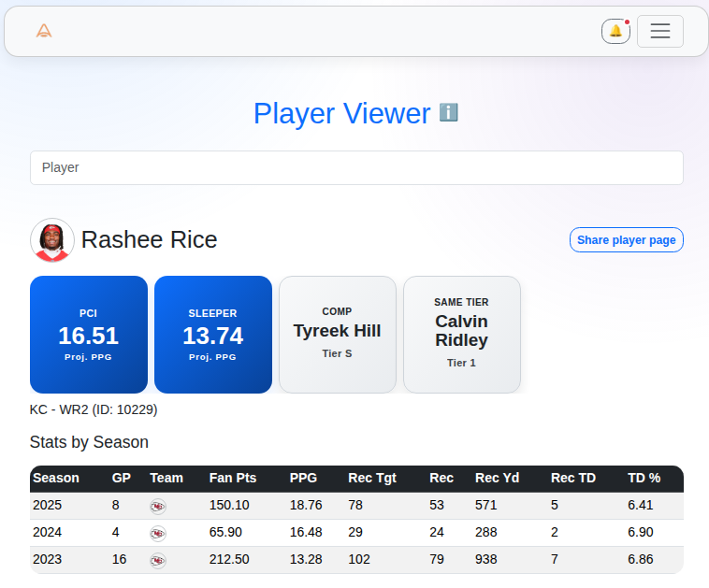Click receiving yards value 288

(485, 532)
